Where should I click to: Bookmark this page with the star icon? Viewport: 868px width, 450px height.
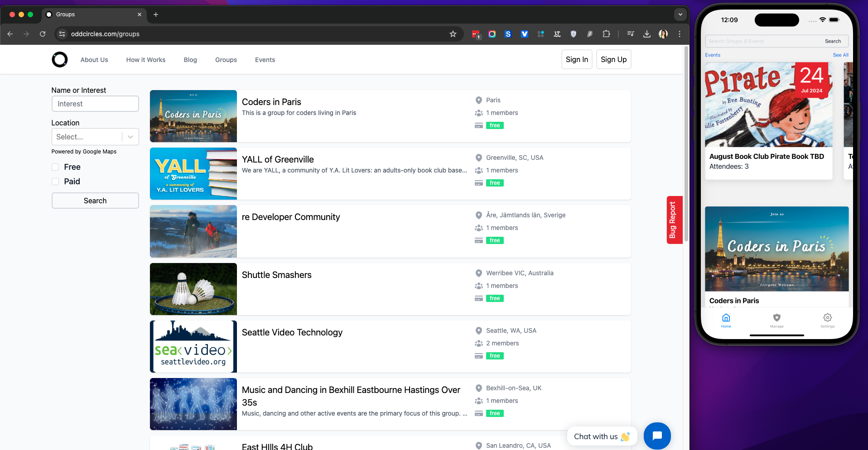tap(453, 34)
